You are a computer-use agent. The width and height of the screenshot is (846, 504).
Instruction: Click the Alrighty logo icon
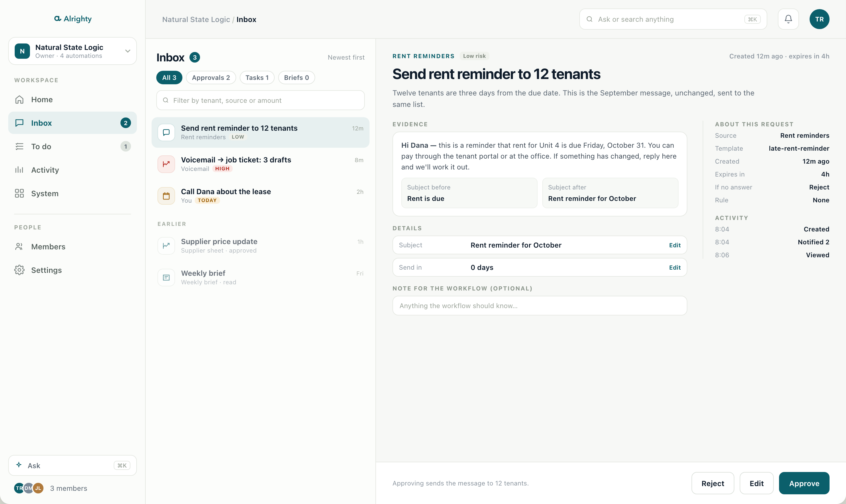57,19
